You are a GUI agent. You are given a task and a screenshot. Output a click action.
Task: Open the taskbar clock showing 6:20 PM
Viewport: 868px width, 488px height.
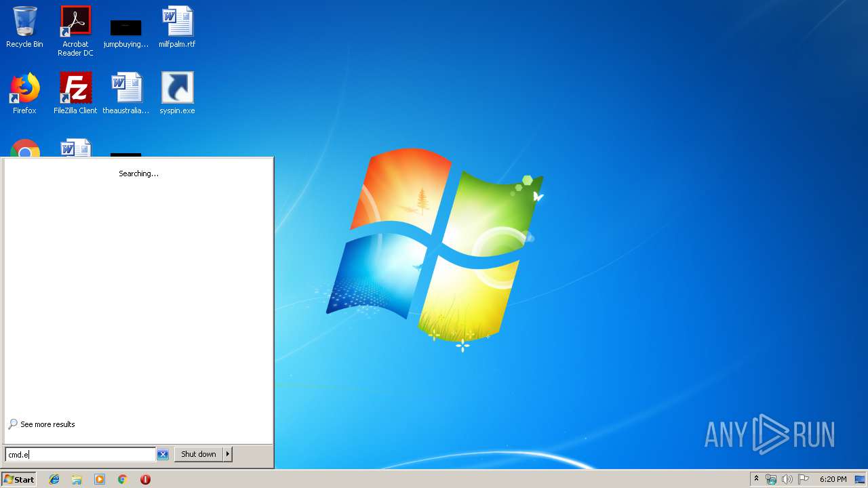click(833, 479)
